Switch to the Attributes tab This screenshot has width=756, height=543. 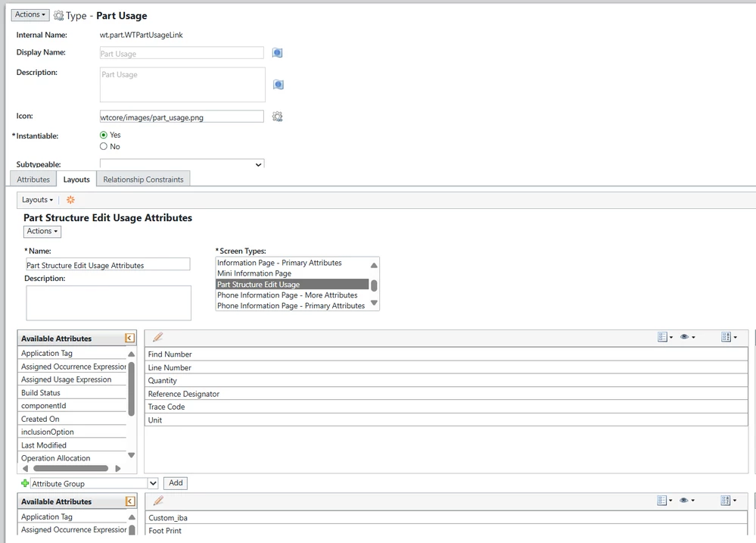33,179
